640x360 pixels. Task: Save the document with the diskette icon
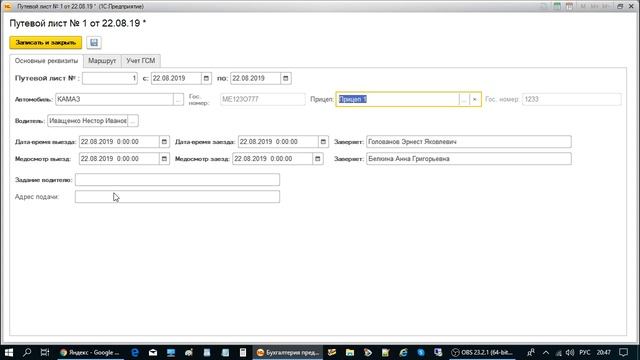pyautogui.click(x=94, y=42)
